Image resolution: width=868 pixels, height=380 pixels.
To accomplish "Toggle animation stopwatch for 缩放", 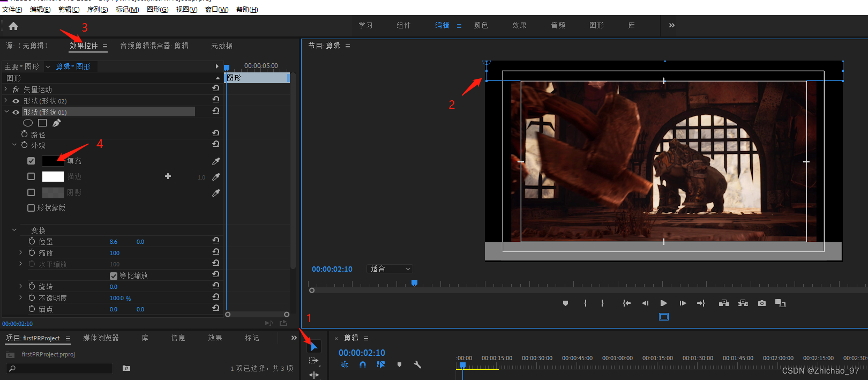I will click(x=32, y=252).
